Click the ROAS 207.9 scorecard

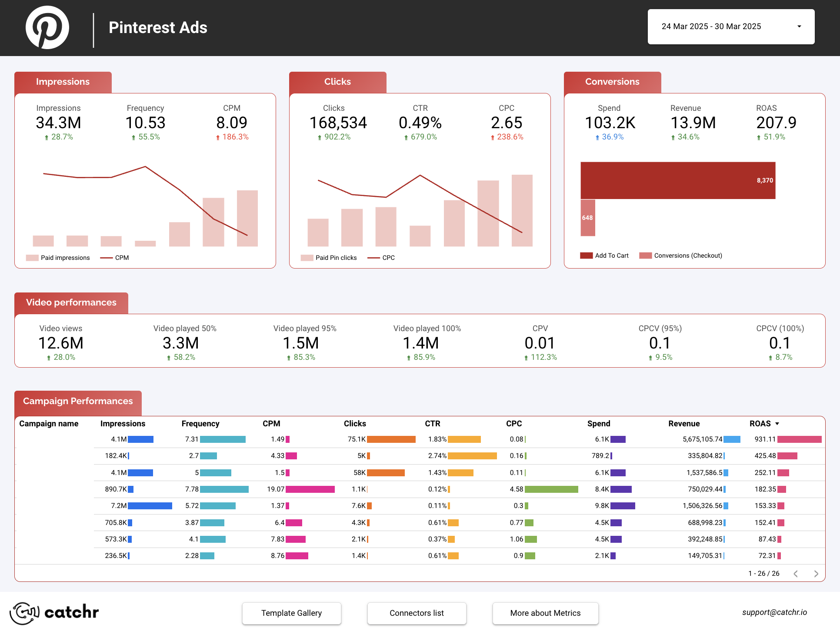click(x=776, y=123)
